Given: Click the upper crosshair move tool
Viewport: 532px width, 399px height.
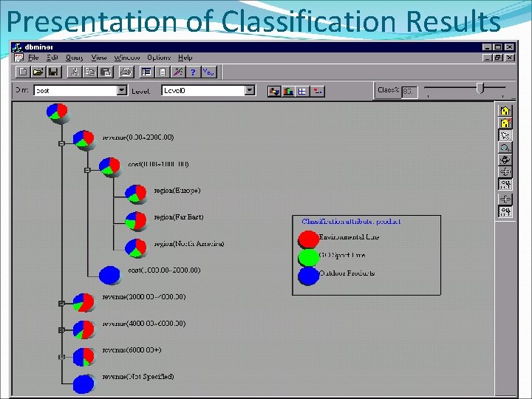Looking at the screenshot, I should coord(505,172).
